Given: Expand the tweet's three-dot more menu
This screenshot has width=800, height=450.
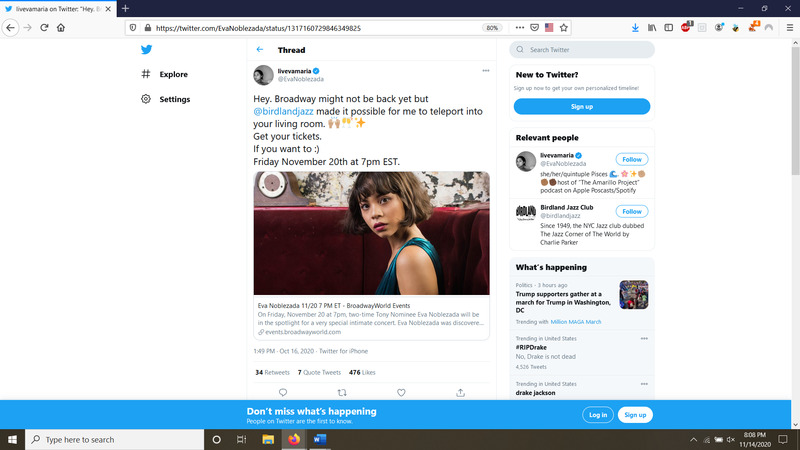Looking at the screenshot, I should coord(486,71).
